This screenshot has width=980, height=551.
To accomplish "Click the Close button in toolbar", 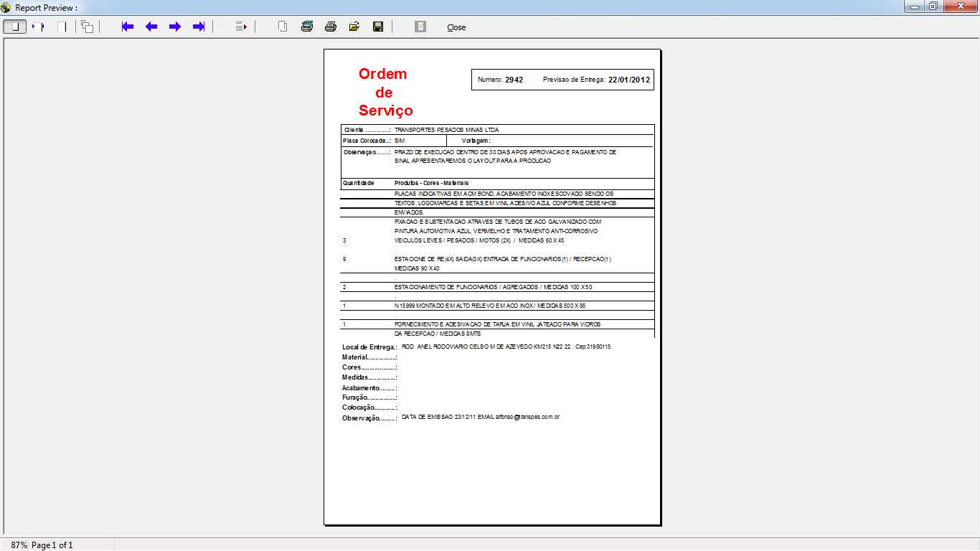I will coord(456,27).
